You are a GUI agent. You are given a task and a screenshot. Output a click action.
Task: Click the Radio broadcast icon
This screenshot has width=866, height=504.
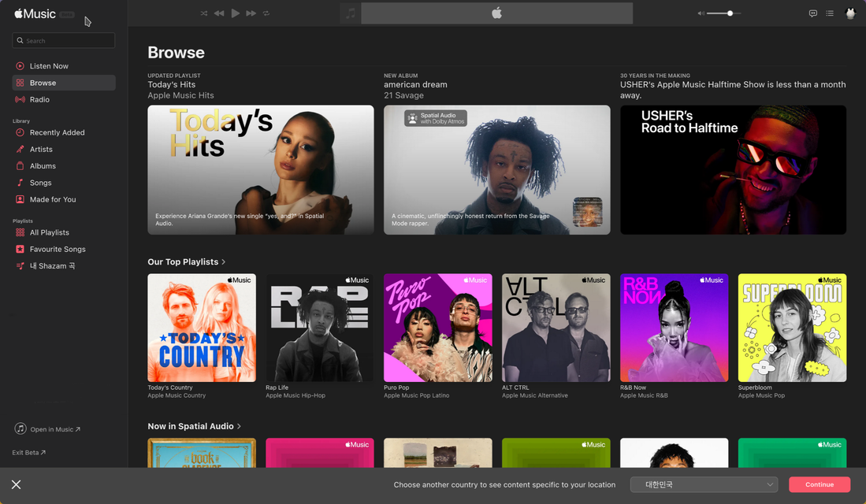20,99
